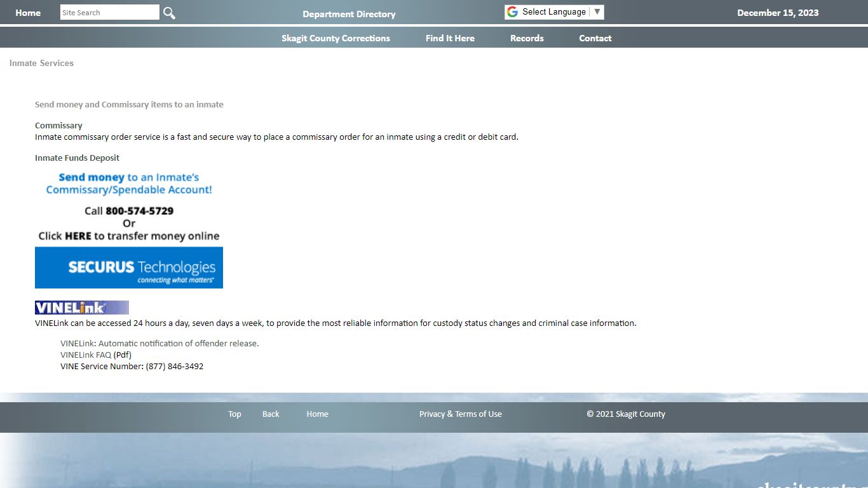Viewport: 868px width, 488px height.
Task: Focus the Site Search input field
Action: [110, 12]
